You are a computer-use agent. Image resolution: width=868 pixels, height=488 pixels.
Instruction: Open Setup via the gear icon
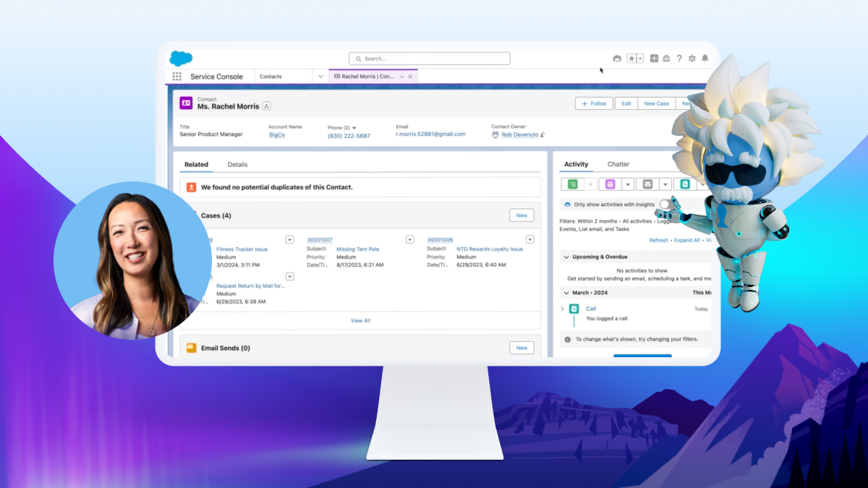(x=692, y=58)
